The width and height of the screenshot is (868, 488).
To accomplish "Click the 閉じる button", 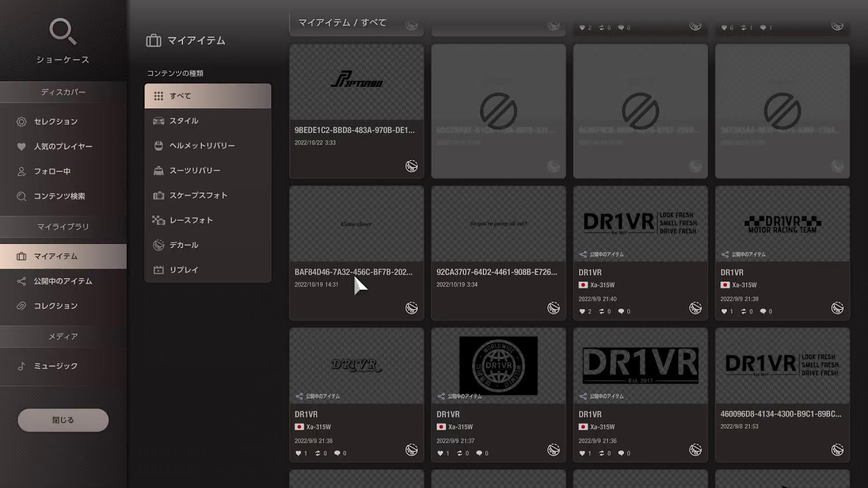I will pyautogui.click(x=63, y=420).
